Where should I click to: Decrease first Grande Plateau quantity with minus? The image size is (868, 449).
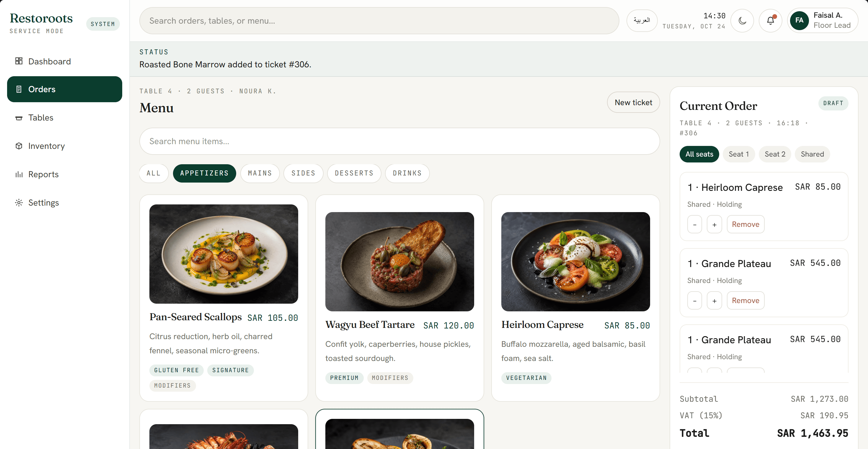[694, 301]
